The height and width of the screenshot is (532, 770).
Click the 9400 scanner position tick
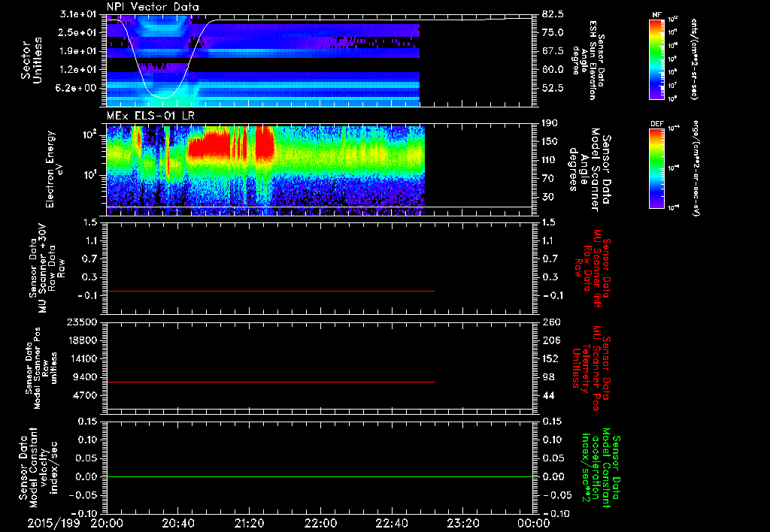click(x=86, y=377)
